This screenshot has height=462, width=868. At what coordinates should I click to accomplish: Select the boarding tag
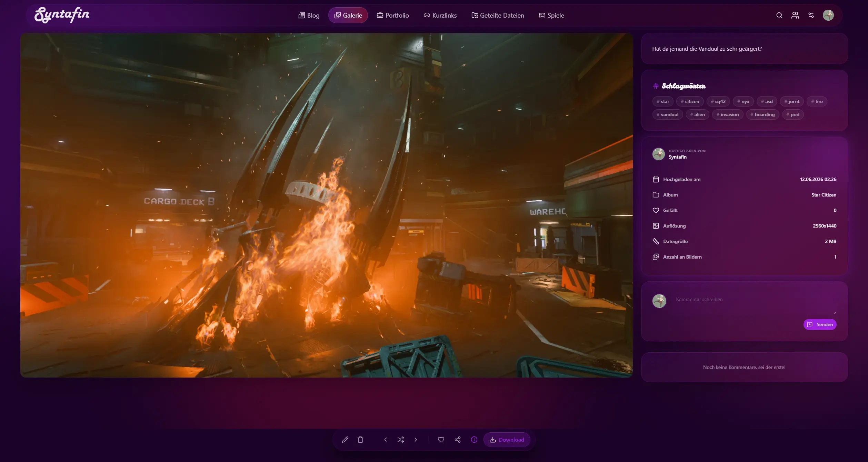click(x=763, y=114)
